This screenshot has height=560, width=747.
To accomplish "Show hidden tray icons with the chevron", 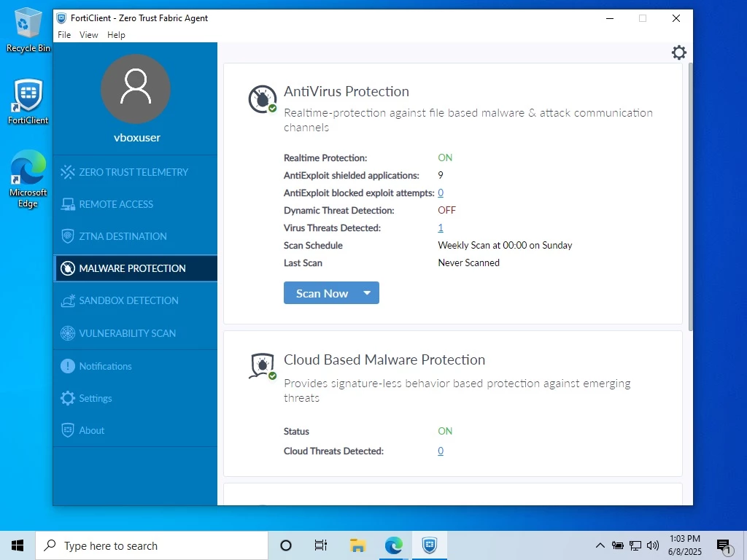I will [x=600, y=545].
